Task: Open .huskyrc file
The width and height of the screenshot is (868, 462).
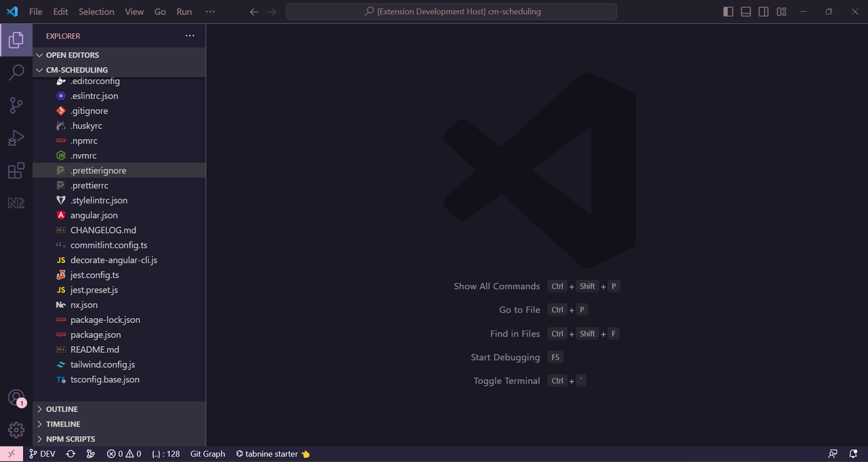Action: (119, 126)
